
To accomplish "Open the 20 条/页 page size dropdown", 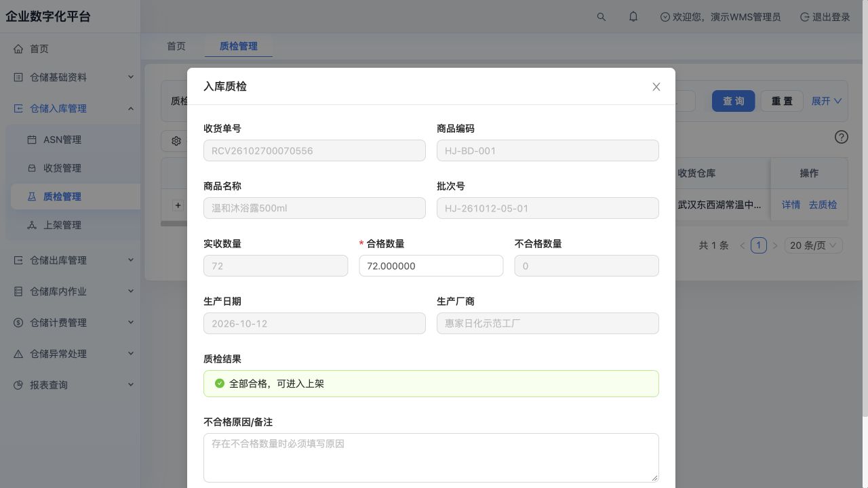I will (x=814, y=245).
